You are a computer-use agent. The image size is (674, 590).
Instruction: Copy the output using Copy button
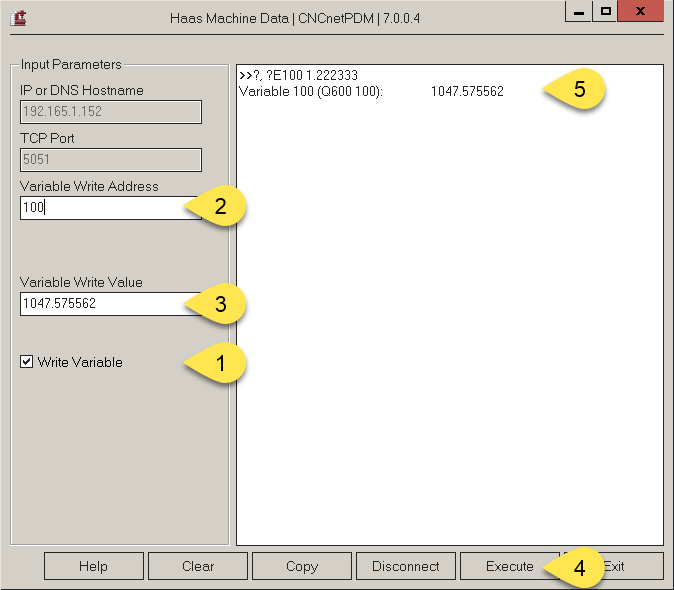(x=302, y=566)
